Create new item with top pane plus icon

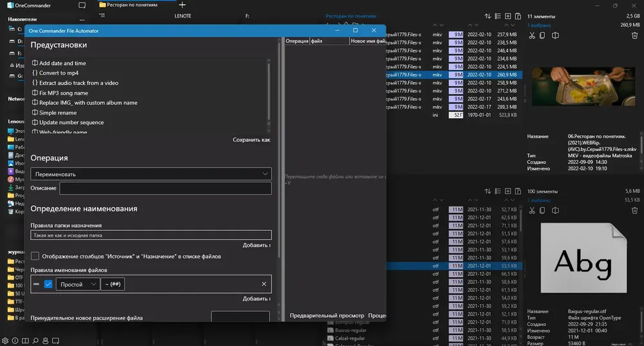(507, 16)
